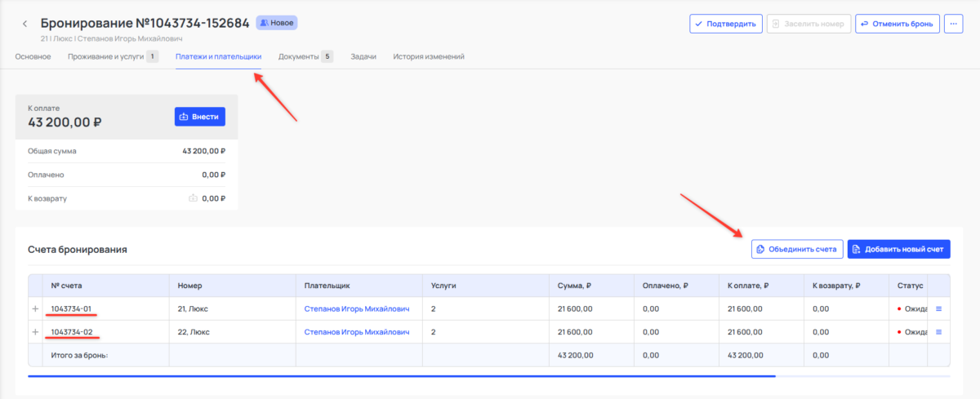Select the Платежи и плательщики tab
The width and height of the screenshot is (980, 399).
coord(219,56)
